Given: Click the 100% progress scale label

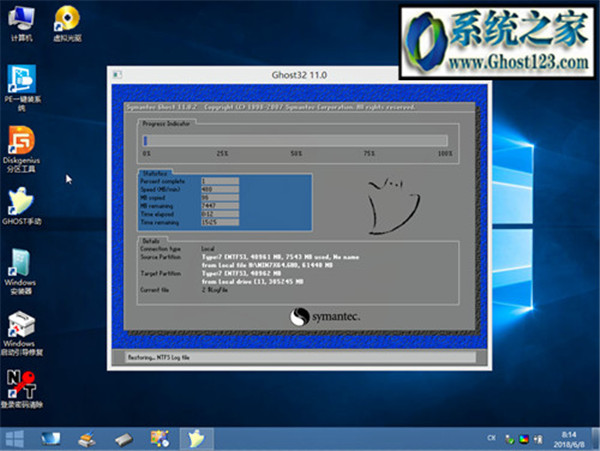Looking at the screenshot, I should pyautogui.click(x=445, y=153).
